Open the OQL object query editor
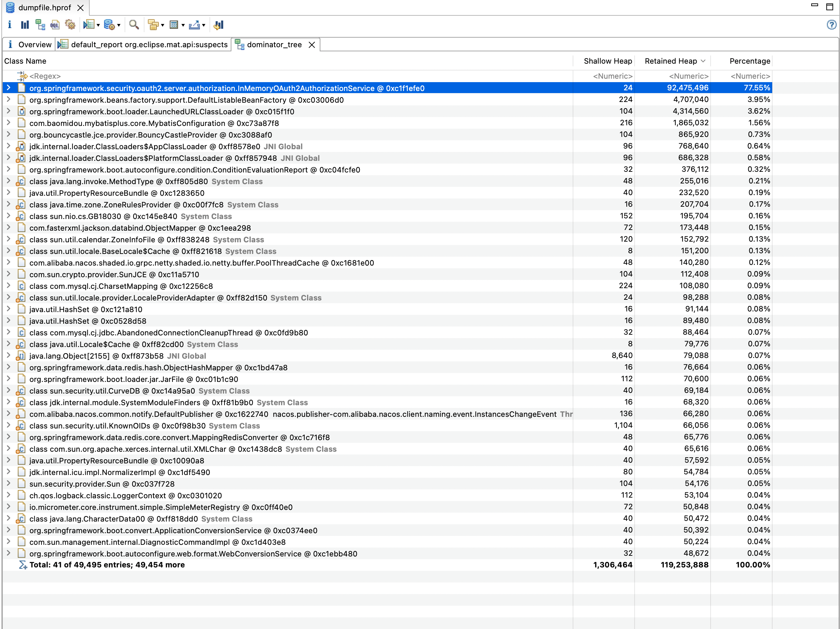 click(55, 25)
